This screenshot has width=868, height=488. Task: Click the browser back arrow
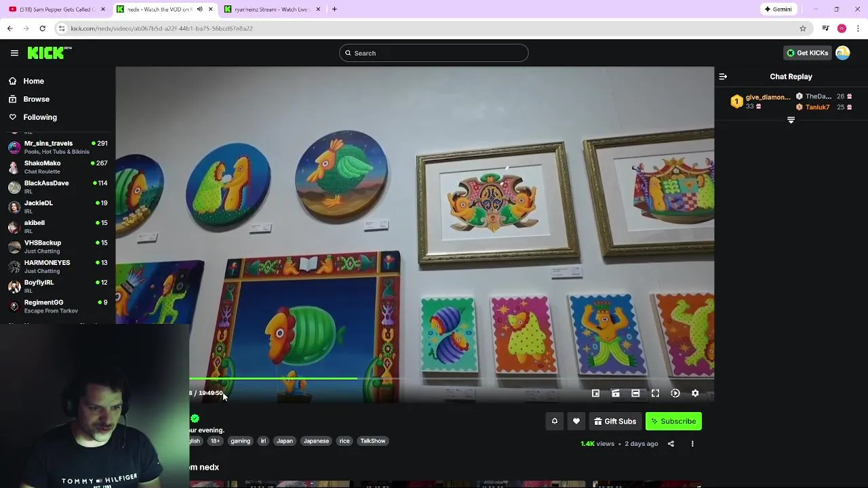tap(10, 28)
